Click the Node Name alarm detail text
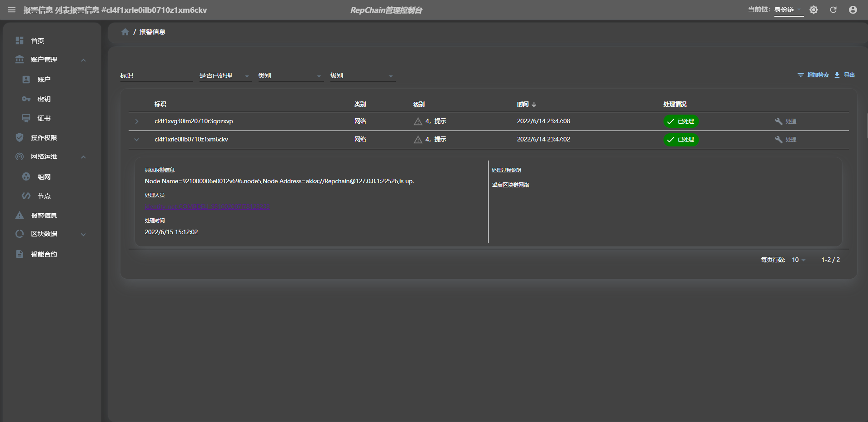The height and width of the screenshot is (422, 868). [279, 181]
